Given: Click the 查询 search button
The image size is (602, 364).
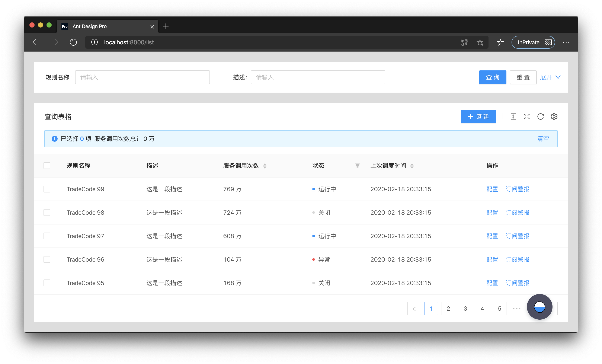Looking at the screenshot, I should pos(493,77).
